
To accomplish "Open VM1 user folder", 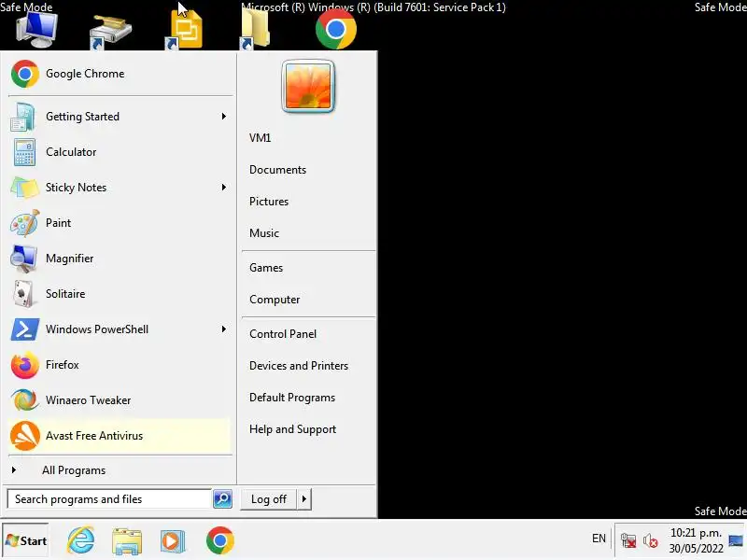I will (x=261, y=138).
